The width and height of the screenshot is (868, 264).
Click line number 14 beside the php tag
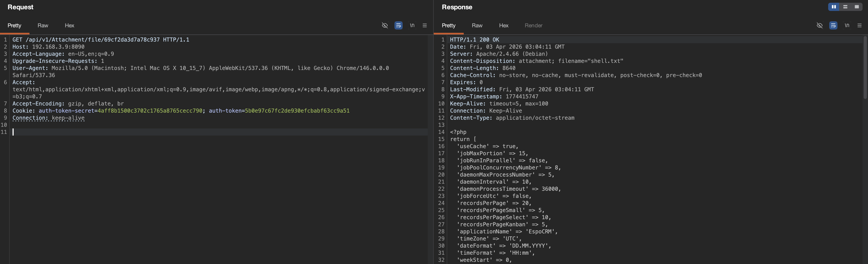point(441,132)
